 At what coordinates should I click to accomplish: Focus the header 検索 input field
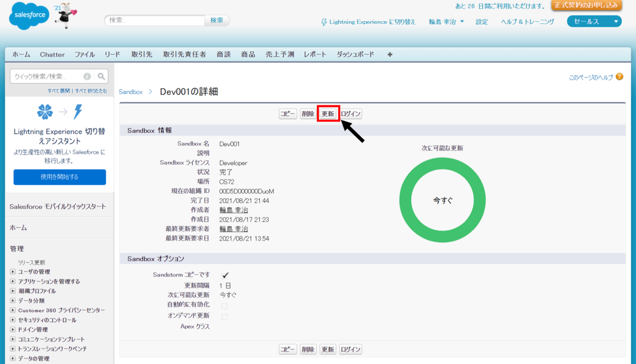click(x=155, y=20)
